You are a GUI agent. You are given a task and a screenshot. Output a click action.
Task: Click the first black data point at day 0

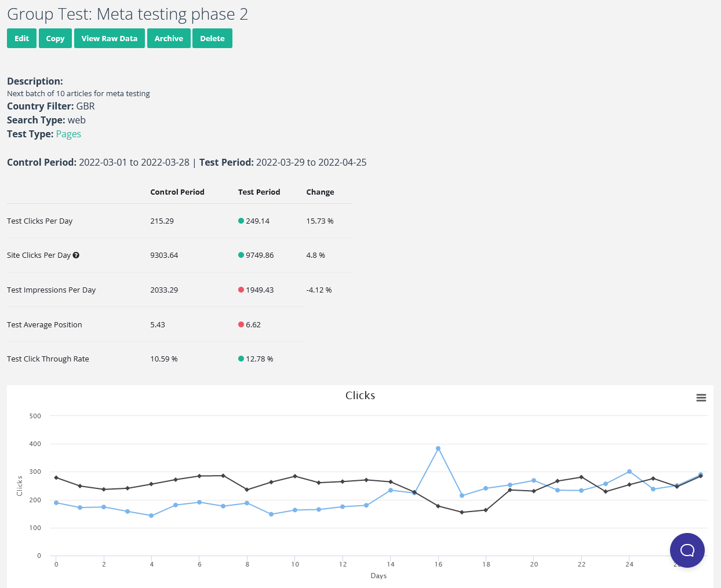click(56, 477)
